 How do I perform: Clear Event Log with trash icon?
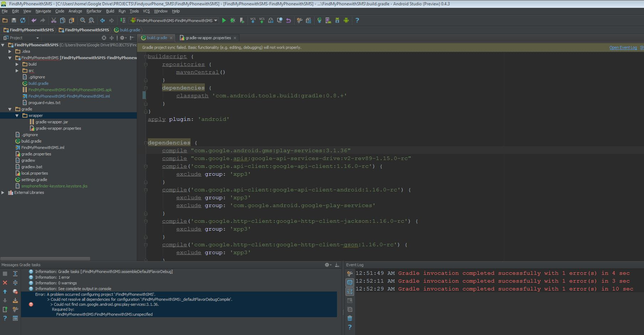tap(350, 318)
